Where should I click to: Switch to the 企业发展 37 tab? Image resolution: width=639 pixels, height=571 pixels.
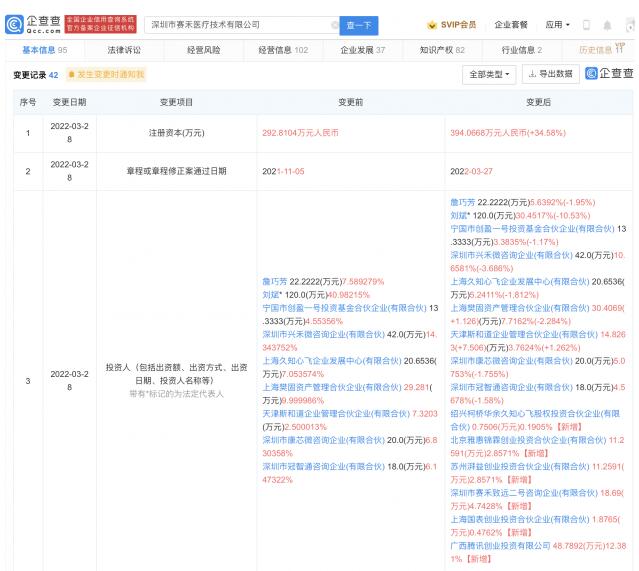click(363, 50)
